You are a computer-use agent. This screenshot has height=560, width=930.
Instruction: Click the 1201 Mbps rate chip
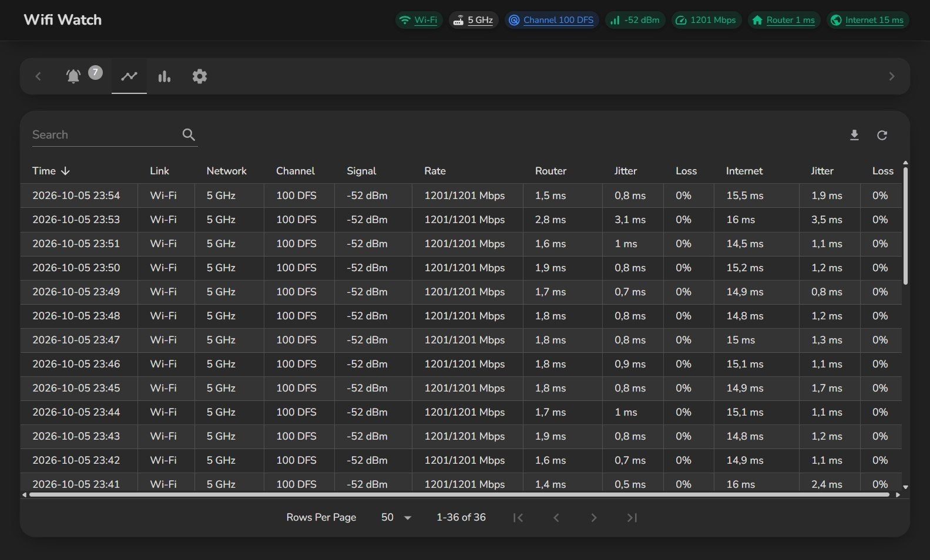coord(706,20)
